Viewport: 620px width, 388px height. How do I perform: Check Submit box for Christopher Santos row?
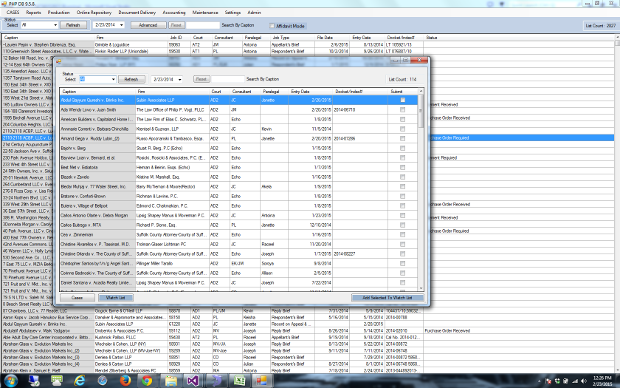(x=403, y=263)
